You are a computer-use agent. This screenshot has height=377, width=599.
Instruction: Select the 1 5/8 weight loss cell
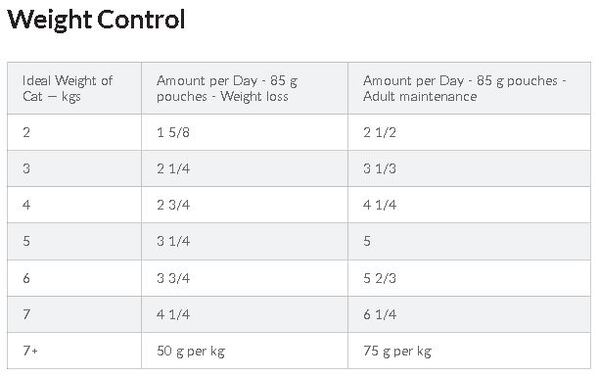(x=245, y=132)
